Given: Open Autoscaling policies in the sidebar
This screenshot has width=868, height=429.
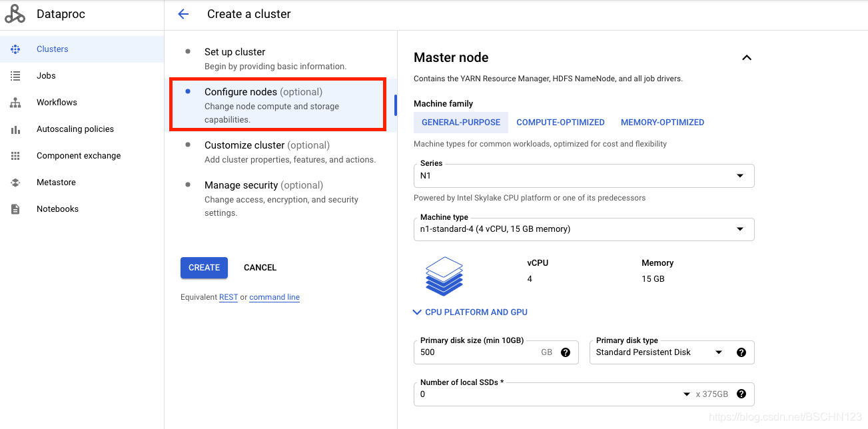Looking at the screenshot, I should [x=82, y=129].
